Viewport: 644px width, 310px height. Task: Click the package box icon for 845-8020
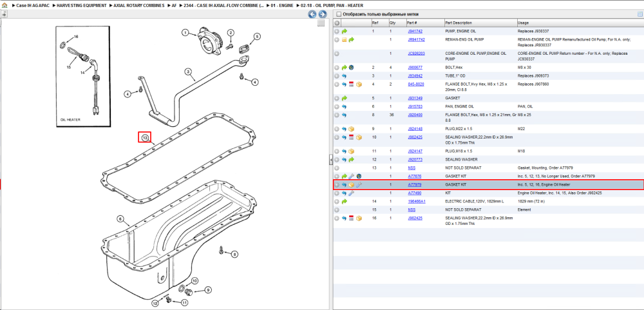tap(359, 84)
